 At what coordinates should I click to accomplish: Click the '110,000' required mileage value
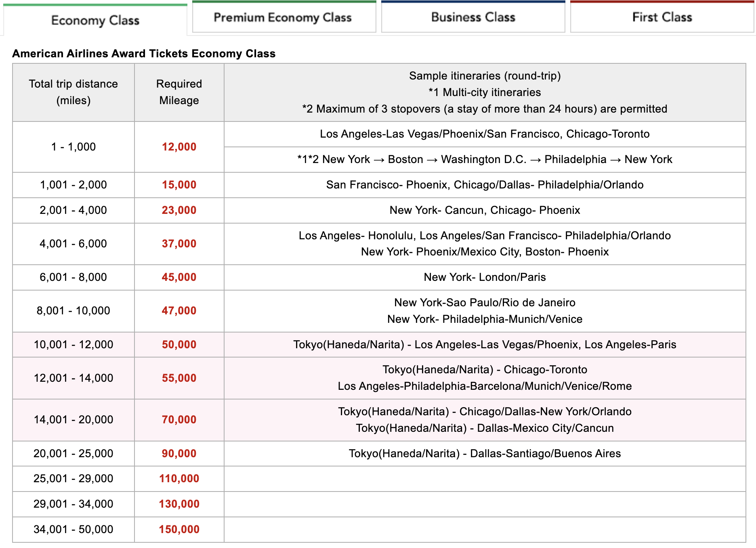pyautogui.click(x=179, y=479)
